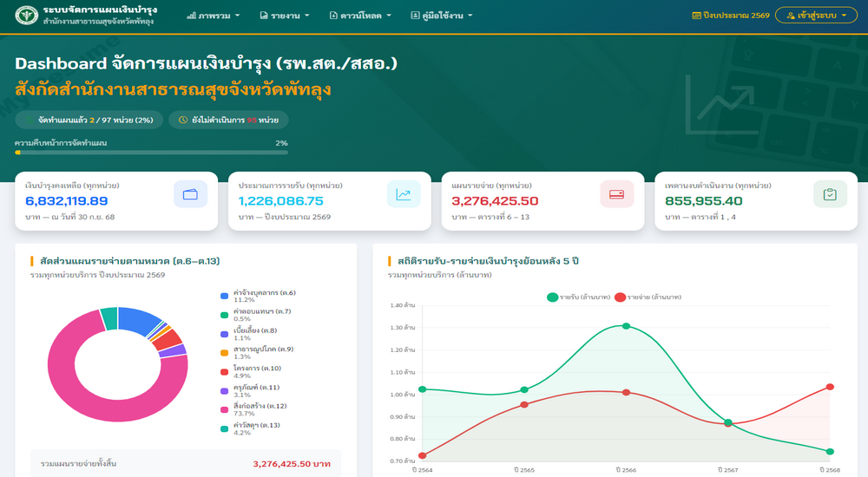Click the red โครงการ donut segment
This screenshot has height=477, width=868.
pyautogui.click(x=168, y=339)
